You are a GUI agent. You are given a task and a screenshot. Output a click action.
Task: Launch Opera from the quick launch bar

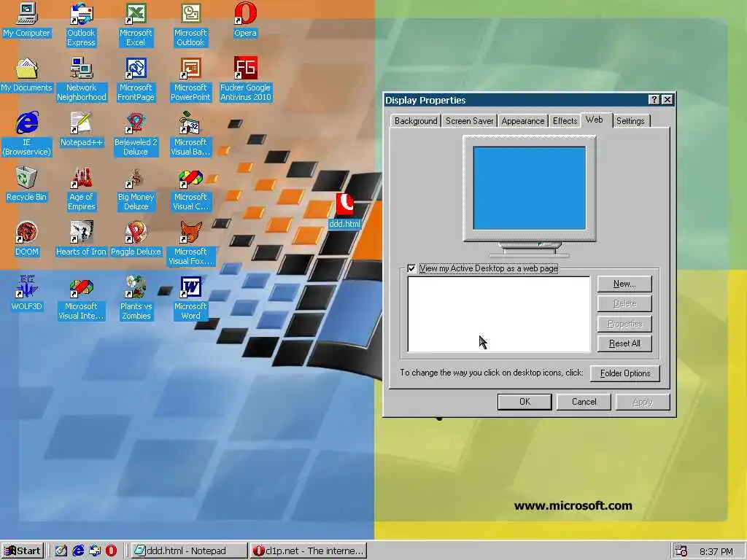point(111,551)
